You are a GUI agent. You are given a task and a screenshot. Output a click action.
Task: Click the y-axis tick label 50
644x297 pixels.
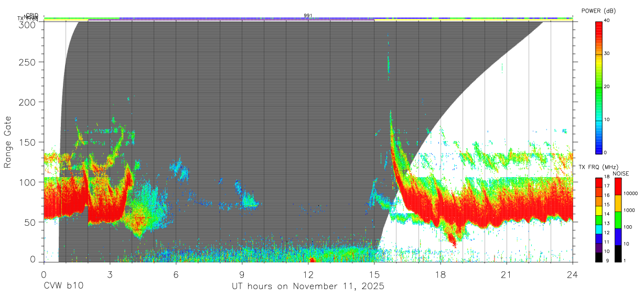[31, 222]
